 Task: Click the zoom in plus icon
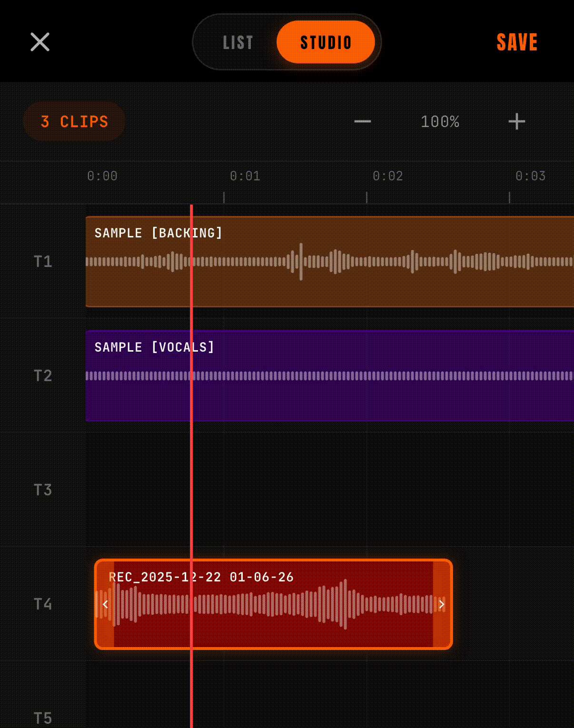(x=516, y=122)
